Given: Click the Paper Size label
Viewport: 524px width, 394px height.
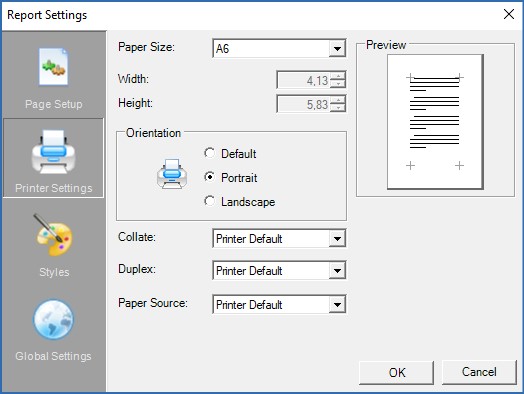Looking at the screenshot, I should (146, 47).
